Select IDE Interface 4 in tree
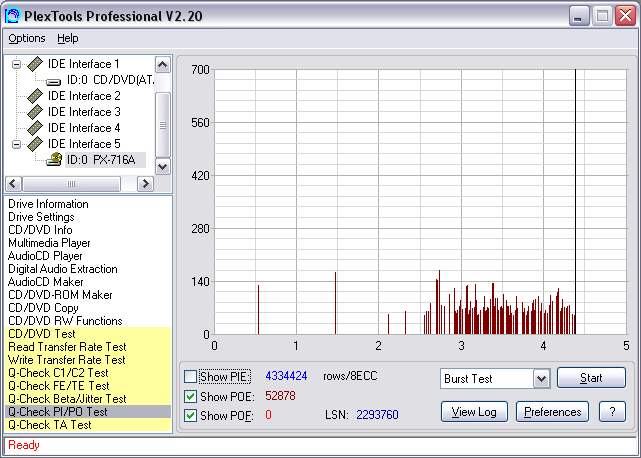 pyautogui.click(x=84, y=128)
